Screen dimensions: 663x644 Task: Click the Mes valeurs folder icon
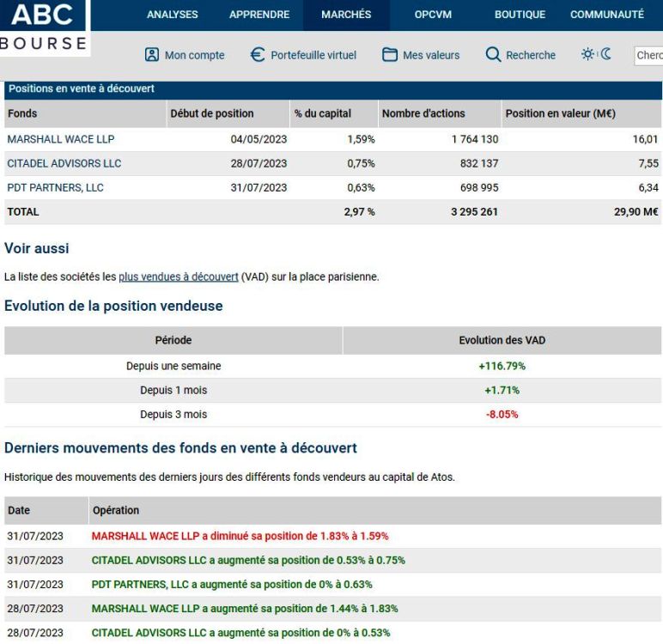(390, 55)
